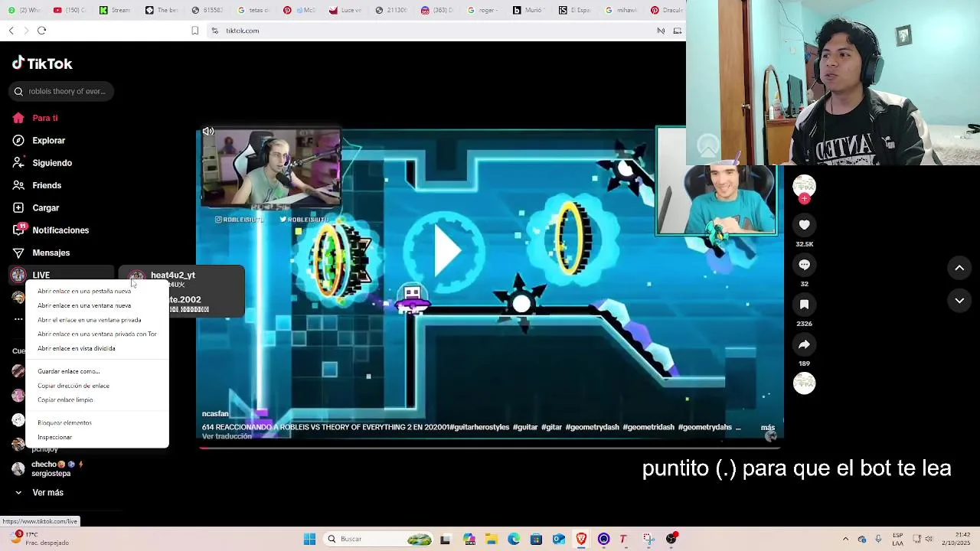Open the video comments bubble icon
The height and width of the screenshot is (551, 980).
(804, 265)
